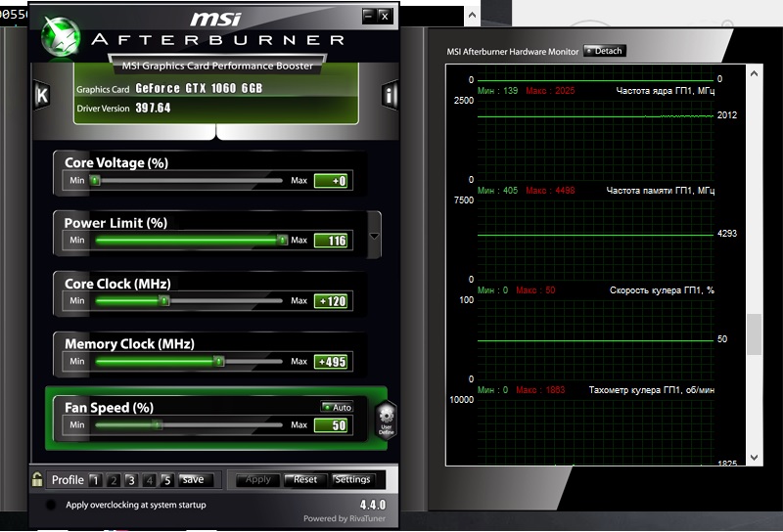
Task: Click the MSI Afterburner dragon logo
Action: [61, 36]
